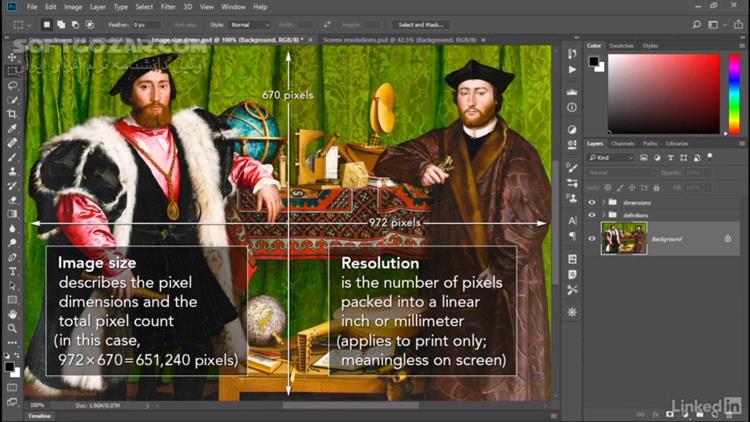
Task: Toggle Intersect with Selection mode button
Action: (89, 24)
